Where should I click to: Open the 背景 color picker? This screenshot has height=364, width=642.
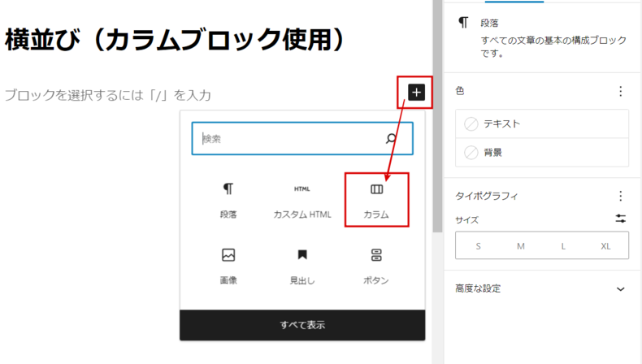[542, 152]
